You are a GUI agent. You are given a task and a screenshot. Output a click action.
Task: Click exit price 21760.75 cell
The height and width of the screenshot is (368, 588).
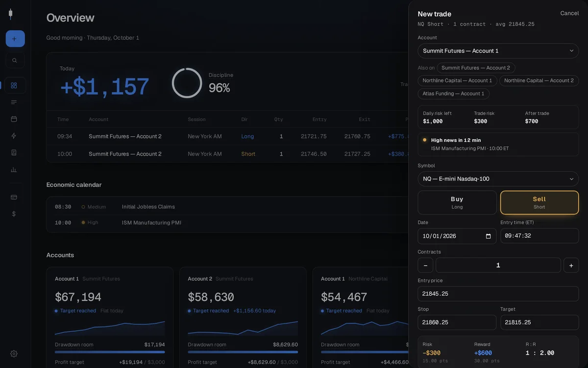click(x=357, y=136)
